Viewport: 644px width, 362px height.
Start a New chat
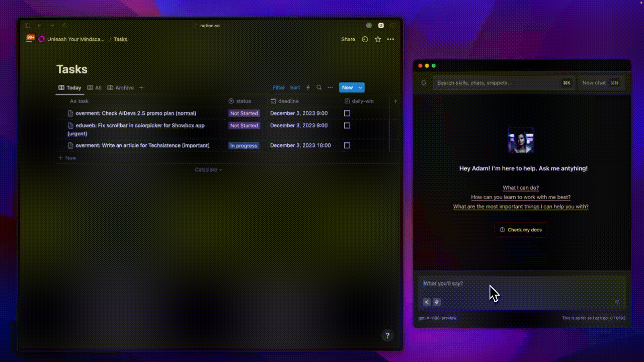pos(600,82)
